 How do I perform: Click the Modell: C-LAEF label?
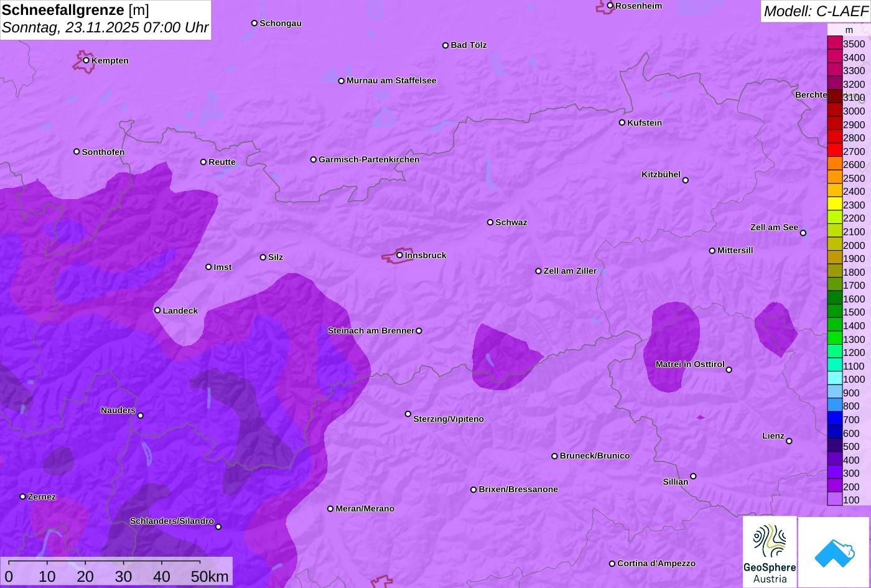pyautogui.click(x=816, y=11)
